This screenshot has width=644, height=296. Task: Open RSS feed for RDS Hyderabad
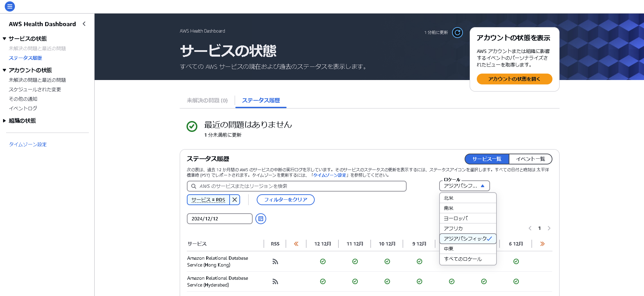[x=275, y=281]
